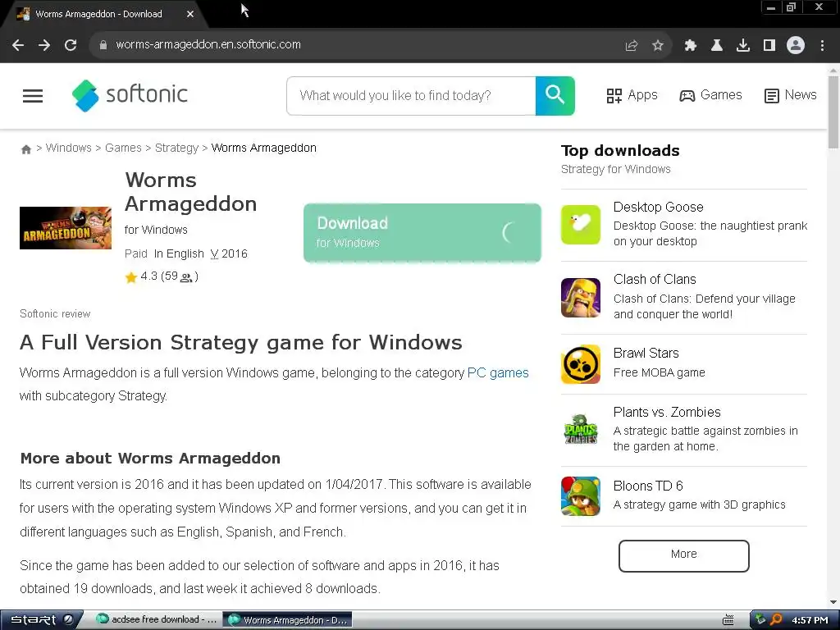
Task: Click the keyboard icon in the taskbar
Action: click(728, 620)
